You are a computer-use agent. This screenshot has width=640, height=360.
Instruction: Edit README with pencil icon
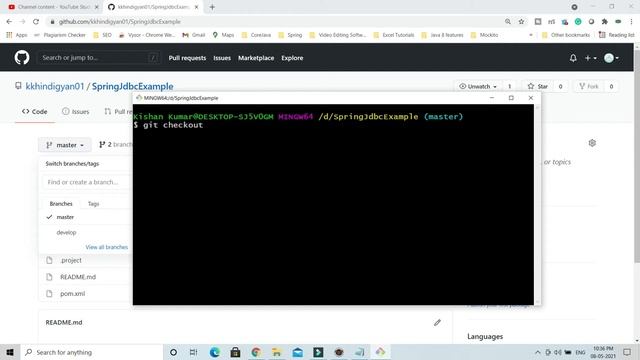click(x=437, y=322)
